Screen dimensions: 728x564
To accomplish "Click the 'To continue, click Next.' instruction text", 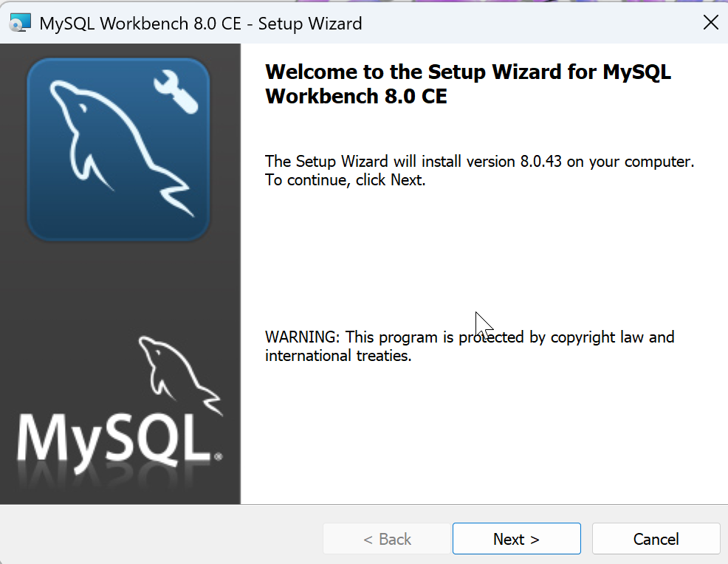I will 345,180.
